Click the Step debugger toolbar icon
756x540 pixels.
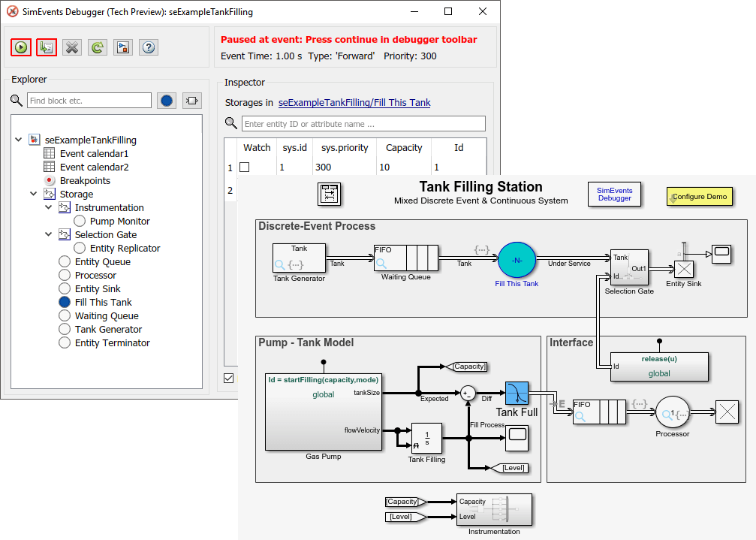click(47, 47)
